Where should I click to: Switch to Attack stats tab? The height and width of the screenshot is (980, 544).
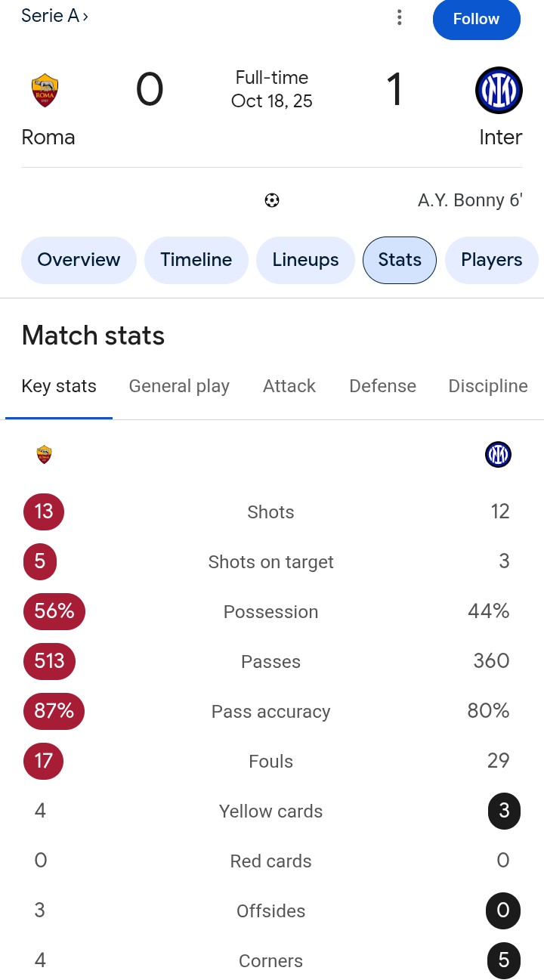289,386
